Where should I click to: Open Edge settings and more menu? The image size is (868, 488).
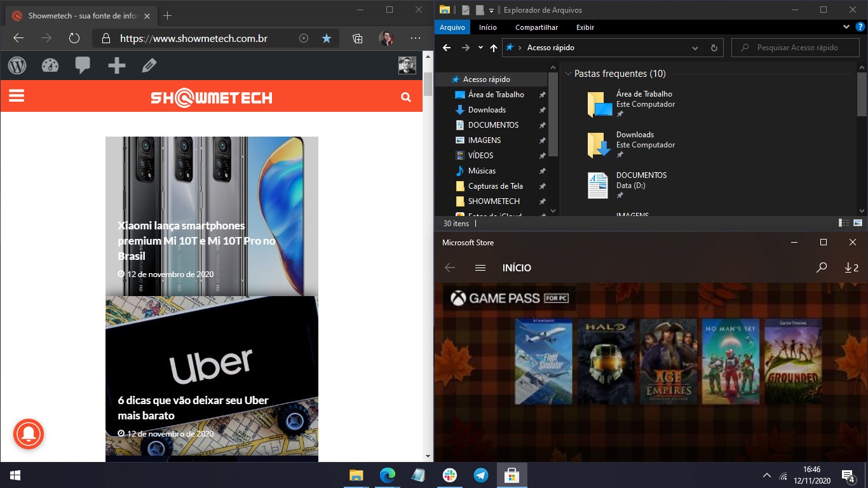click(416, 38)
